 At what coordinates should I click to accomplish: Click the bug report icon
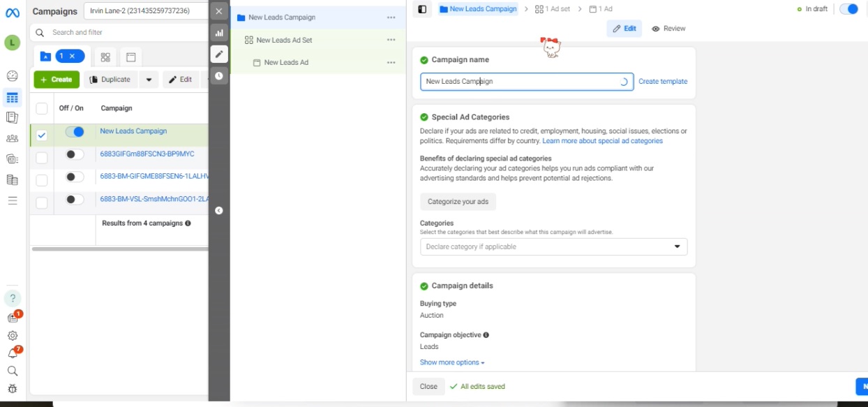pos(12,389)
